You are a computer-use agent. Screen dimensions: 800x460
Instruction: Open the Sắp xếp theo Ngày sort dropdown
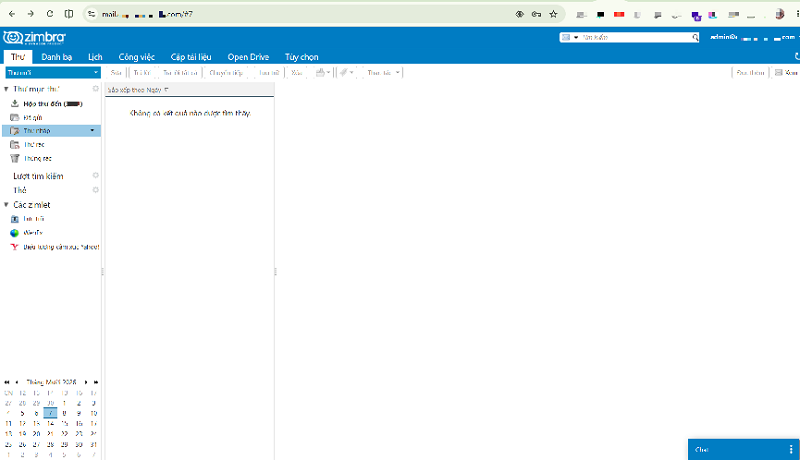tap(138, 90)
